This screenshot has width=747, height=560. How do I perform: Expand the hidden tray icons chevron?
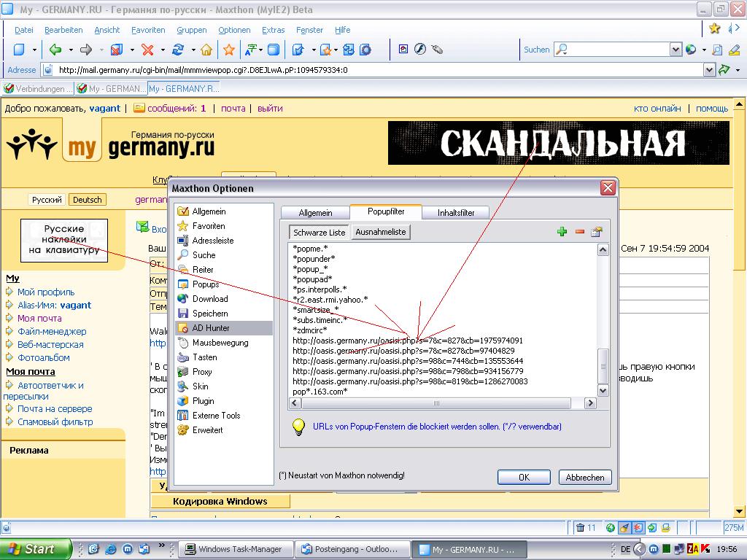pyautogui.click(x=640, y=549)
